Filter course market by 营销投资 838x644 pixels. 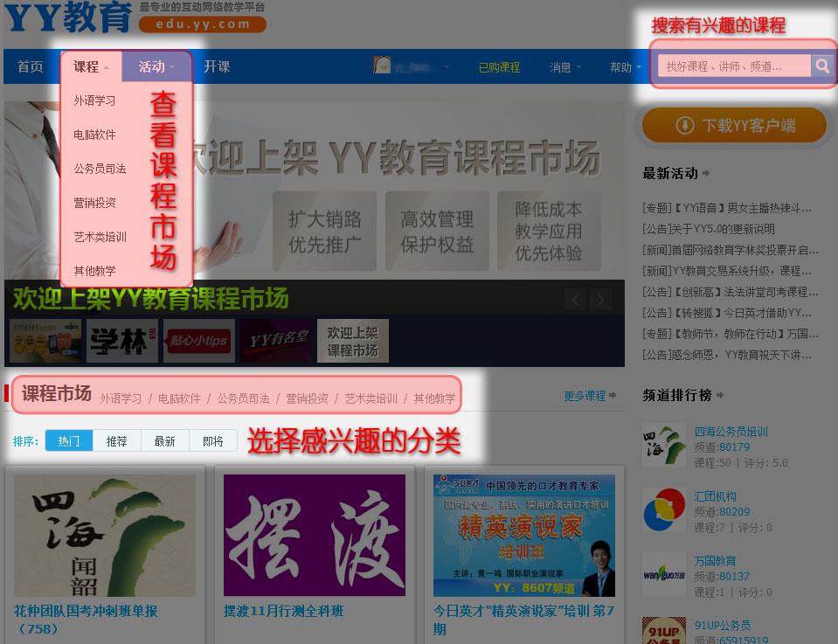tap(307, 398)
